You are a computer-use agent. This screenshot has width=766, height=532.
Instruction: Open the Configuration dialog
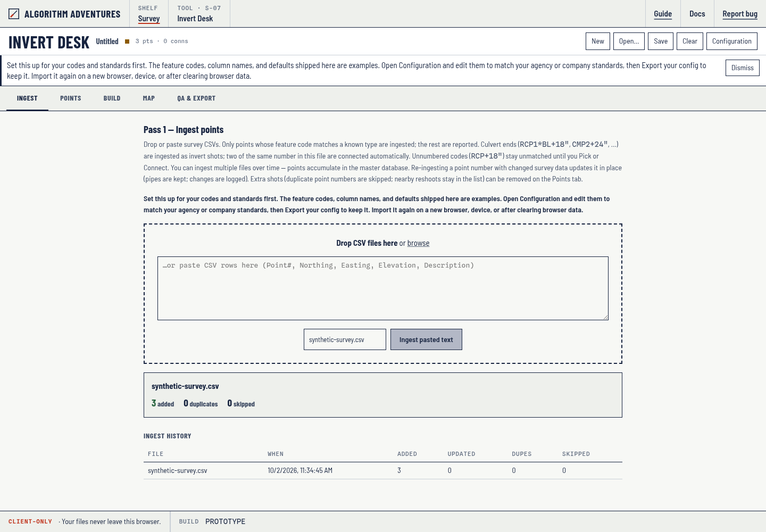[x=732, y=41]
